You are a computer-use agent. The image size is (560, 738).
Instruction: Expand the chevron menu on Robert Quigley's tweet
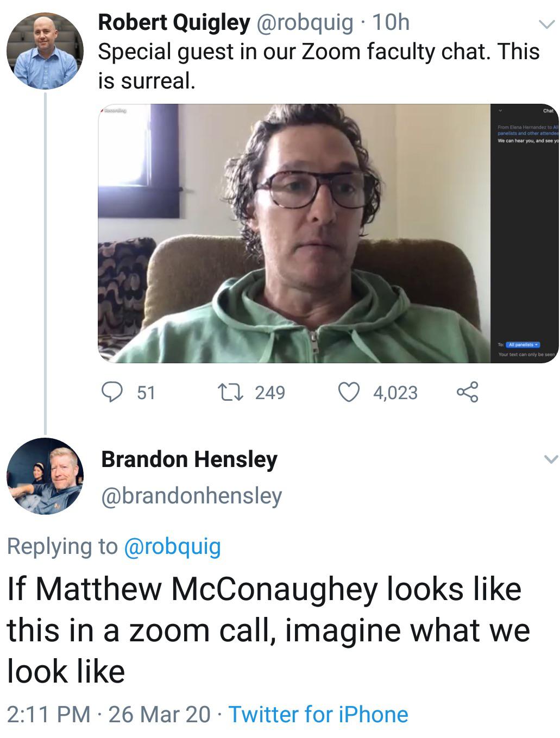(546, 24)
